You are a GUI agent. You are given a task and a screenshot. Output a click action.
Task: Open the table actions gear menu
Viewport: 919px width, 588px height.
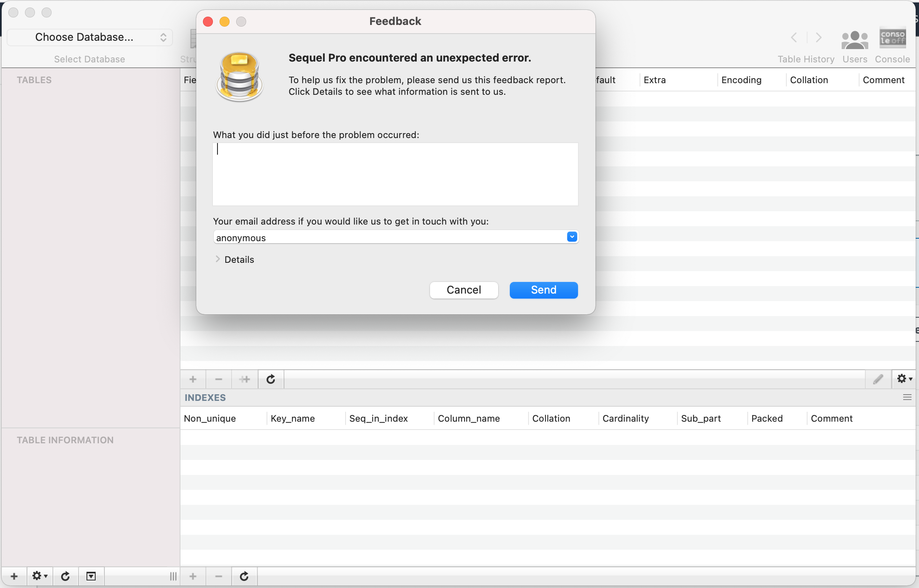click(40, 576)
